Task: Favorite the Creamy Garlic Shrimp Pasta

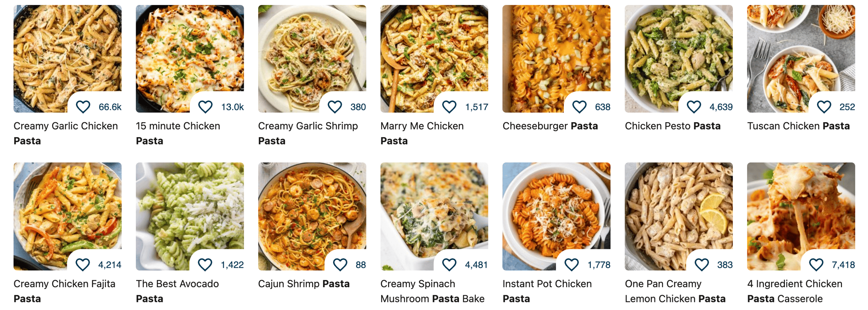Action: point(335,107)
